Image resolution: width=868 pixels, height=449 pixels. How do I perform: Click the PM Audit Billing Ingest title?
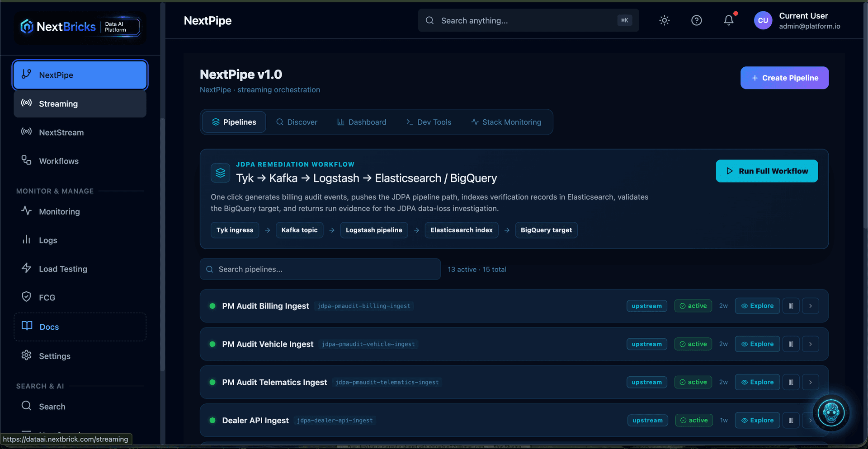click(265, 306)
